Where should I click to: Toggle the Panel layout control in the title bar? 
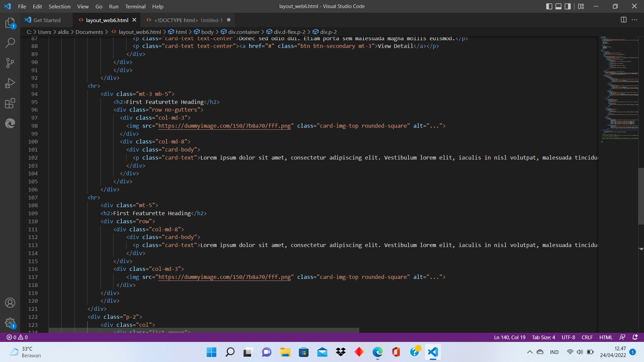558,6
